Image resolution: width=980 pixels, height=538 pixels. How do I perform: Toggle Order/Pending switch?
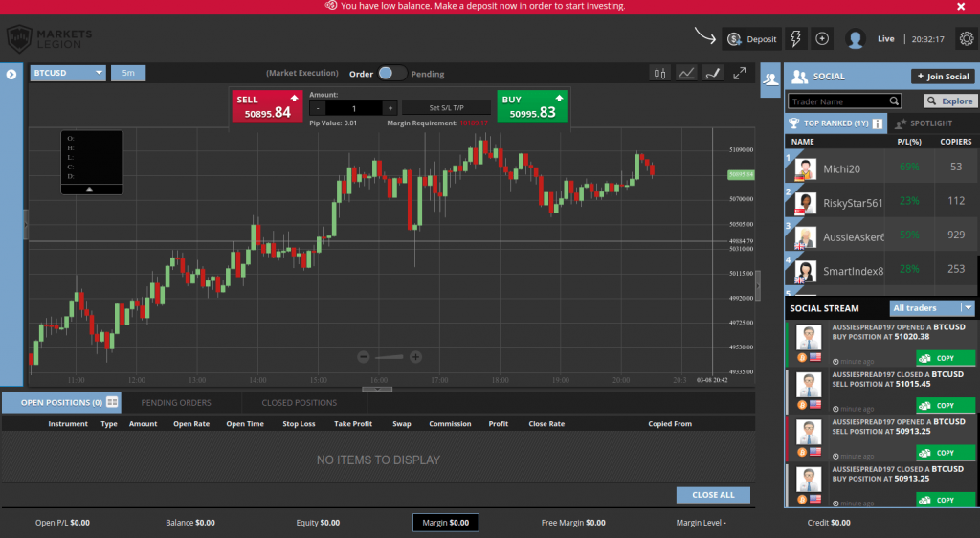[391, 74]
